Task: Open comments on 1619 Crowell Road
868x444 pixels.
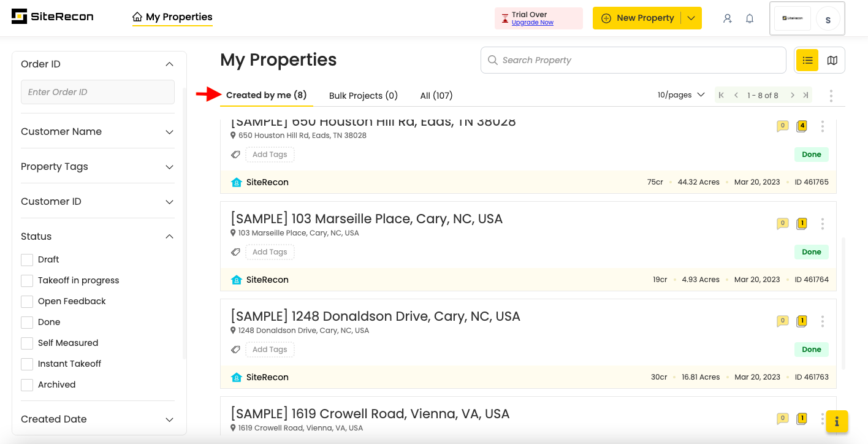Action: (782, 419)
